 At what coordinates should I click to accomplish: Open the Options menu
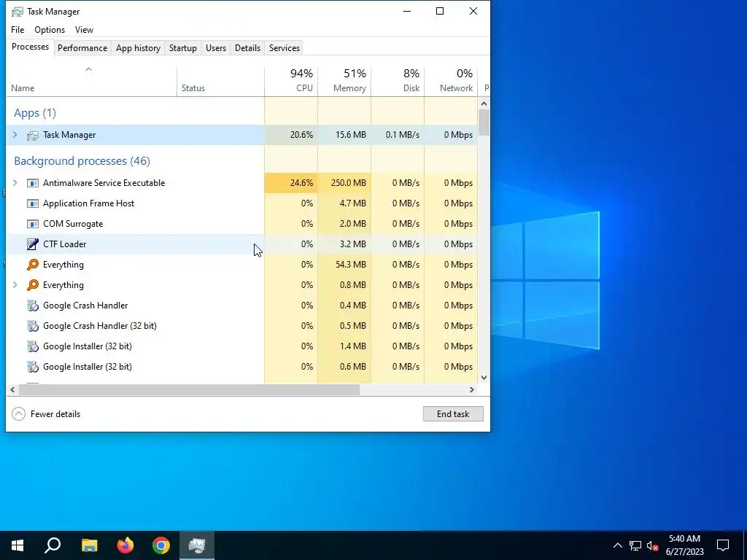click(x=50, y=29)
